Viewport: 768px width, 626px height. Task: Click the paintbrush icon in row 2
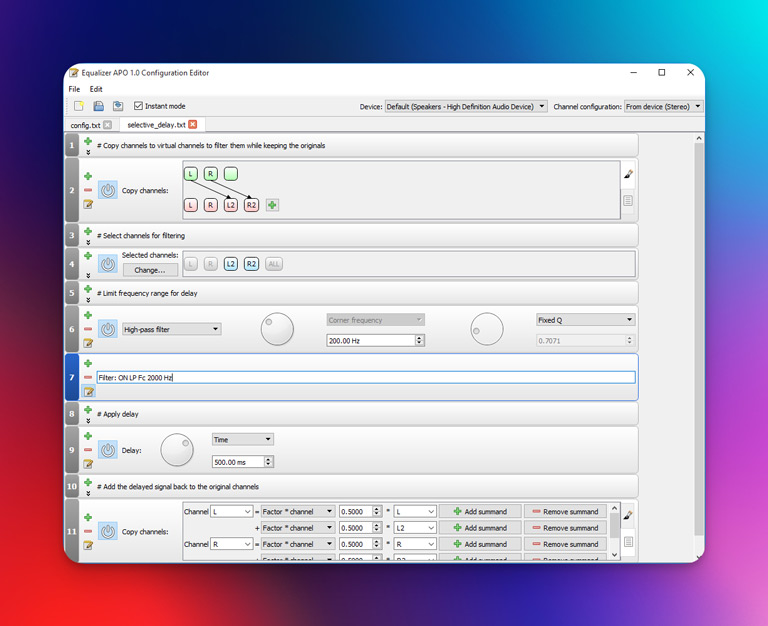(628, 175)
